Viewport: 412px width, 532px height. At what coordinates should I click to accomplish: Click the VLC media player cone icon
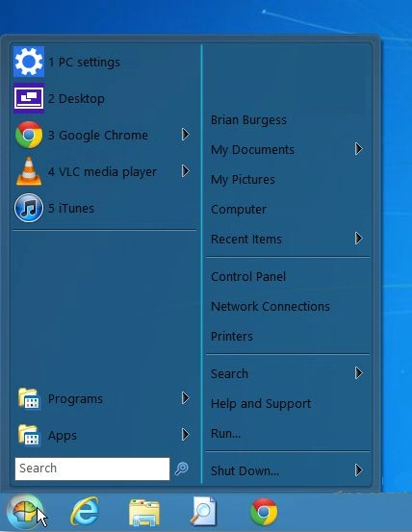click(29, 171)
